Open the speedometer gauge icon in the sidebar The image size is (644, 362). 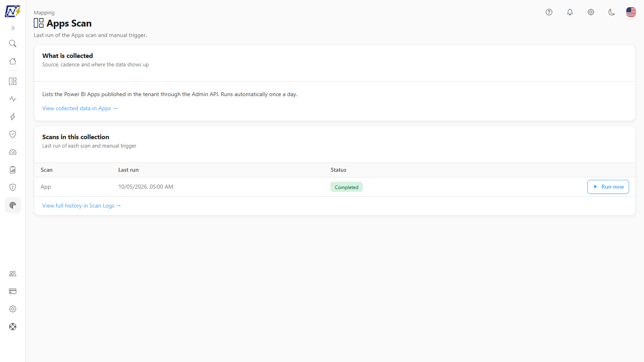(x=13, y=152)
